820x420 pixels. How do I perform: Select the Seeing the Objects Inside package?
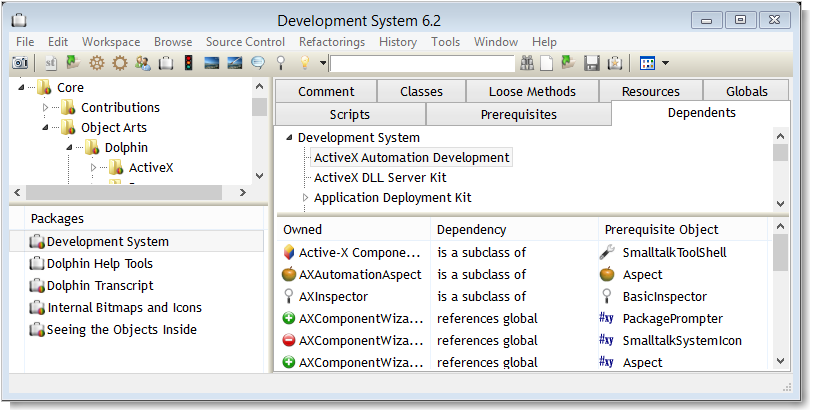[122, 330]
